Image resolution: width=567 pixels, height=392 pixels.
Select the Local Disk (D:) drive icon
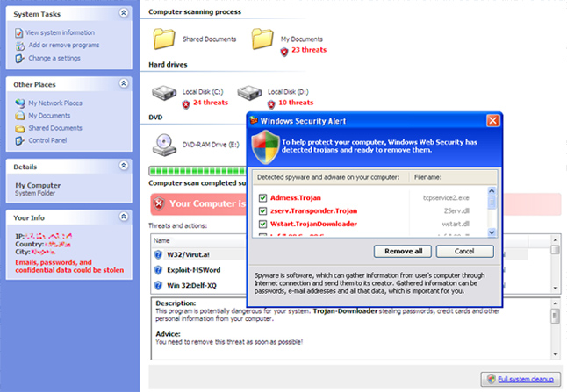(x=249, y=92)
